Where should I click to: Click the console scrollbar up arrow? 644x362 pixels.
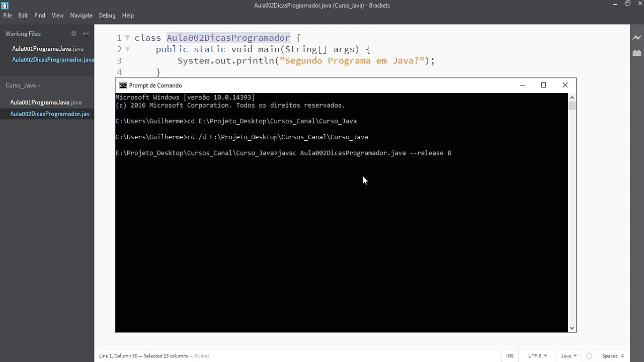point(572,97)
